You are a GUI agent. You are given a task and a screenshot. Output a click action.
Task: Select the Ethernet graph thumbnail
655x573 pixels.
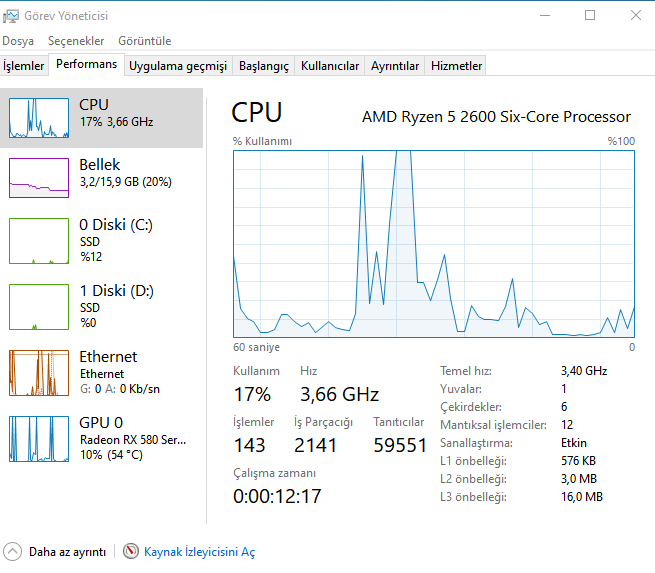point(39,373)
